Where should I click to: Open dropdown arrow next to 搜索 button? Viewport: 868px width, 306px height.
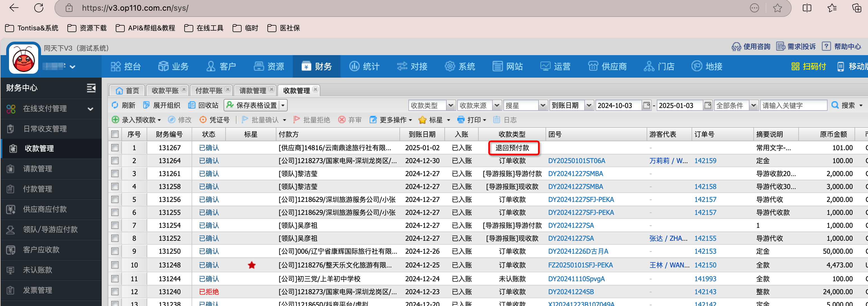861,105
